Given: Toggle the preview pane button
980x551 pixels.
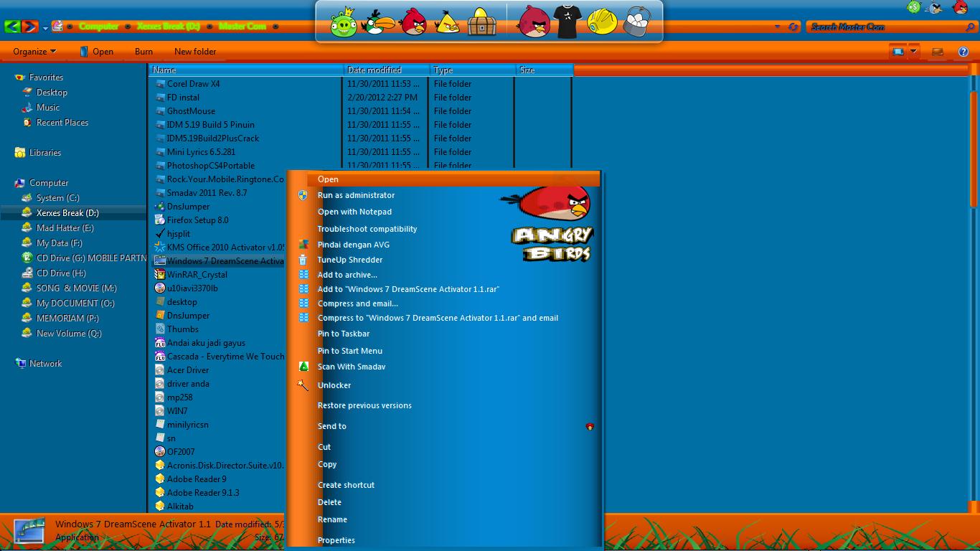Looking at the screenshot, I should (x=937, y=52).
